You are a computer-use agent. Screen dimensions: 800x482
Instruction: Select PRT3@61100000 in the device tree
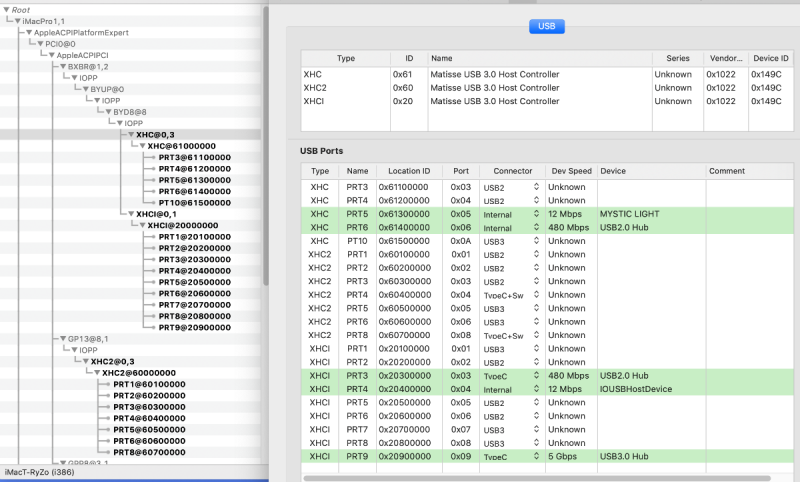(194, 157)
